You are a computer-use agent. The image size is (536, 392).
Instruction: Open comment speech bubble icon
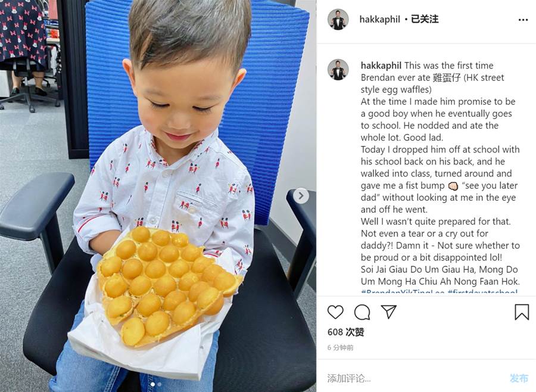click(x=362, y=312)
